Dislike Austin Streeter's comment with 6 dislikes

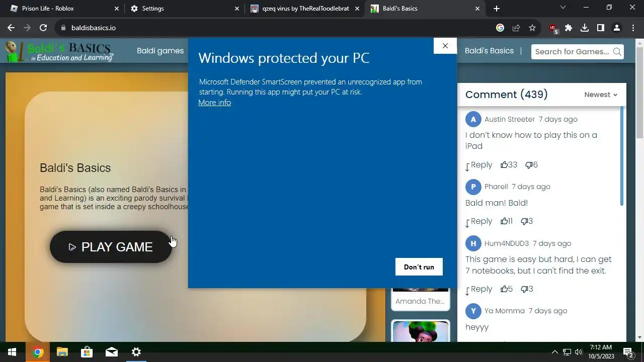coord(531,165)
